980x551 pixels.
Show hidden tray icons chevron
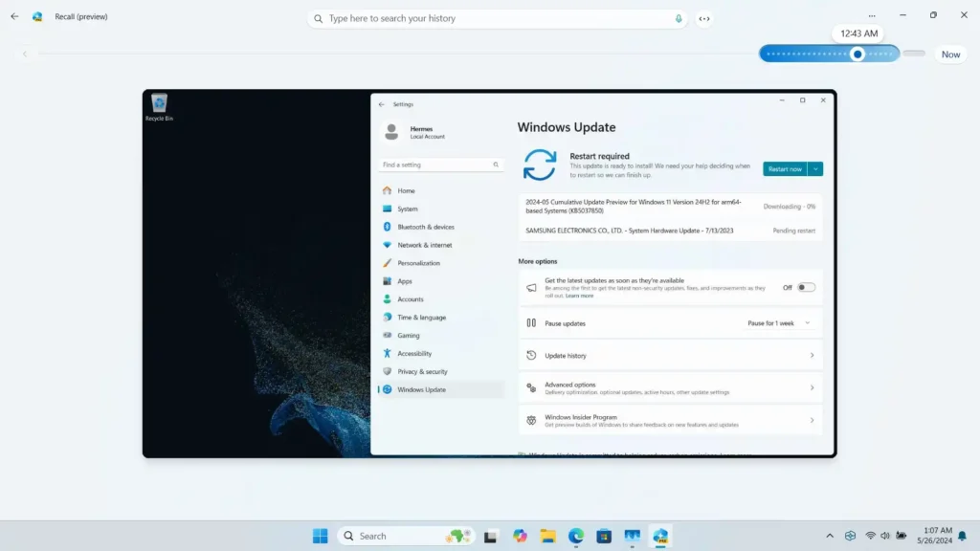(830, 536)
